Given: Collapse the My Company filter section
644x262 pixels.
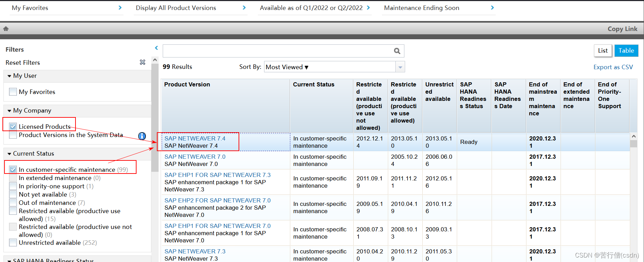Looking at the screenshot, I should 9,111.
